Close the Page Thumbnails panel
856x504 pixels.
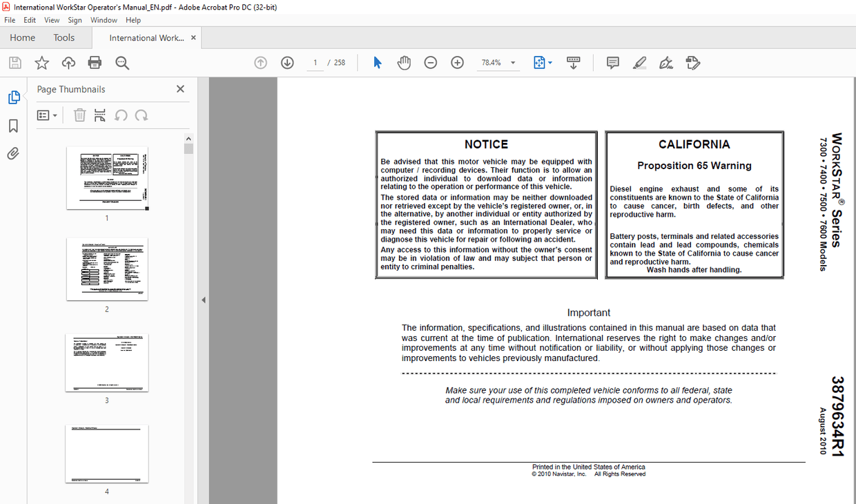pos(180,89)
